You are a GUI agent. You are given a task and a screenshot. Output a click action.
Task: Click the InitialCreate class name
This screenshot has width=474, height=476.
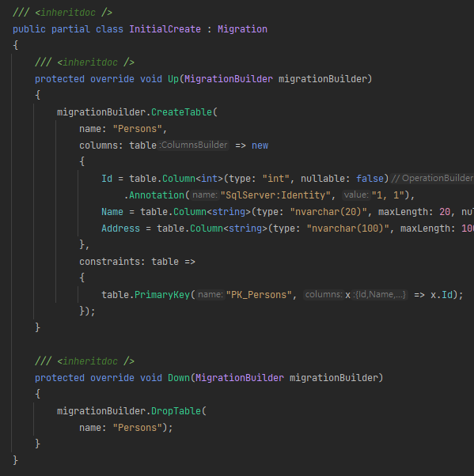point(165,29)
